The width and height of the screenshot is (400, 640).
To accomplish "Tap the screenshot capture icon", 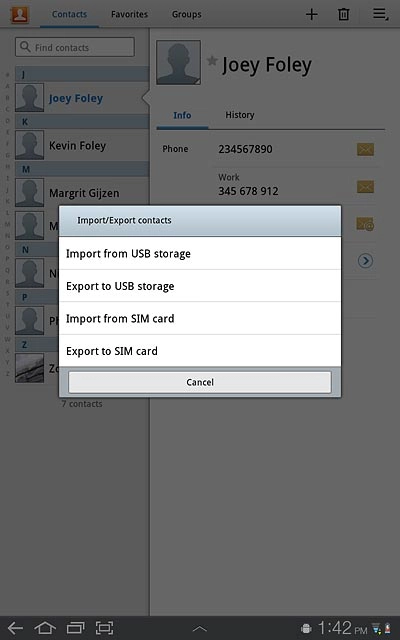I will coord(104,628).
